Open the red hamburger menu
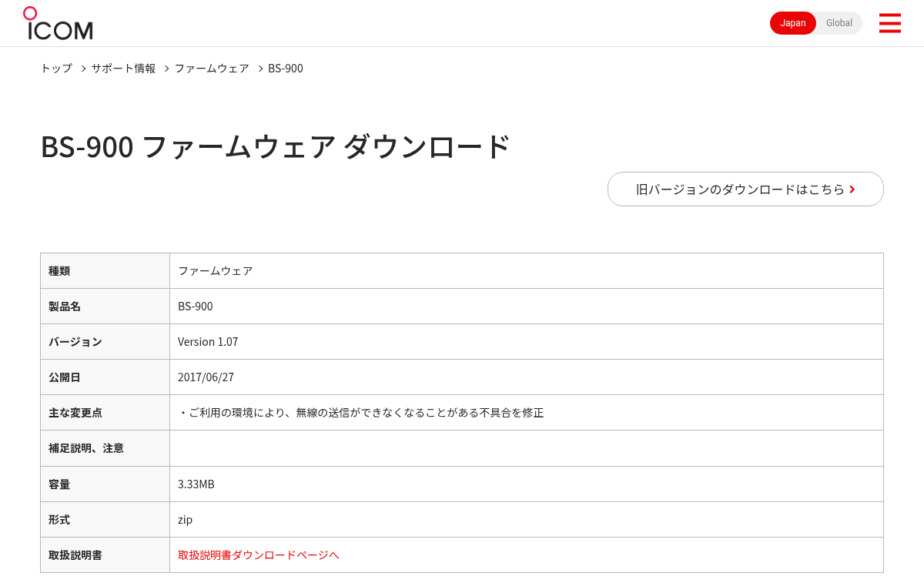This screenshot has height=583, width=924. click(x=889, y=23)
